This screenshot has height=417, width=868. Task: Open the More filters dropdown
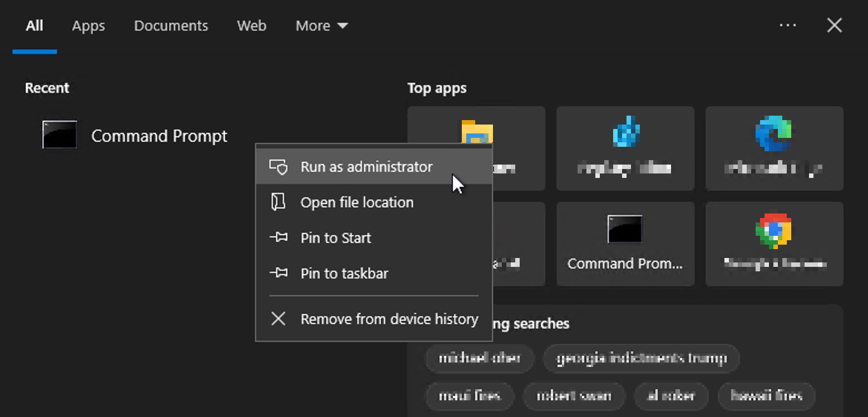pos(322,25)
